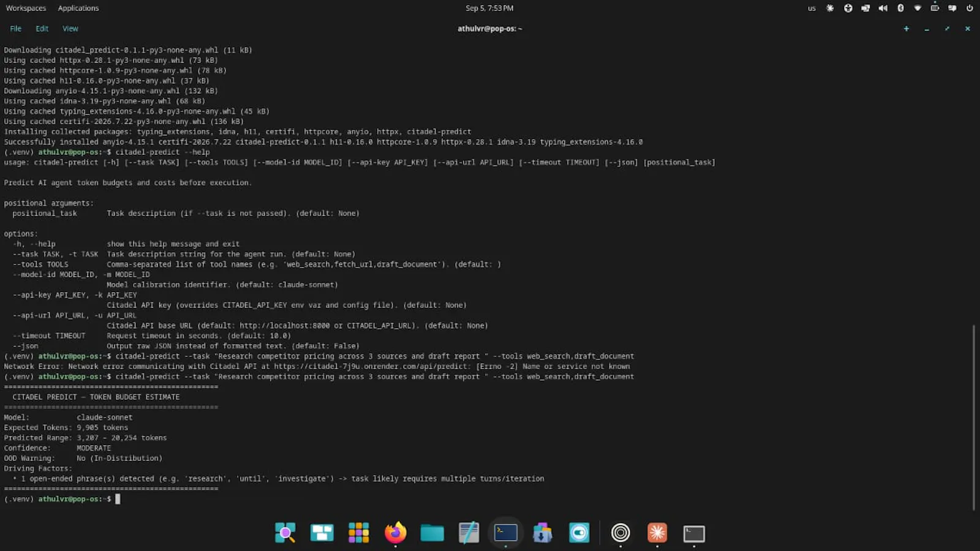Viewport: 980px width, 551px height.
Task: Open the App Library grid icon in the dock
Action: pos(358,533)
